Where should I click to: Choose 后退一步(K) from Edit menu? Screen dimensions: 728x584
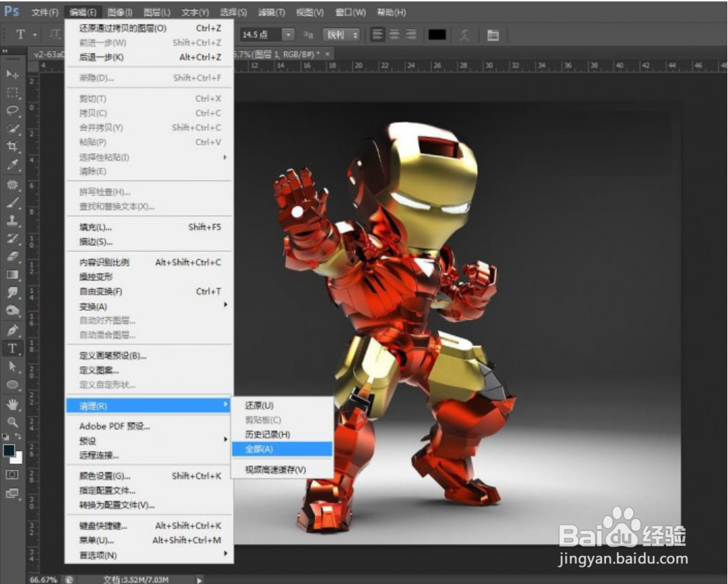(149, 57)
